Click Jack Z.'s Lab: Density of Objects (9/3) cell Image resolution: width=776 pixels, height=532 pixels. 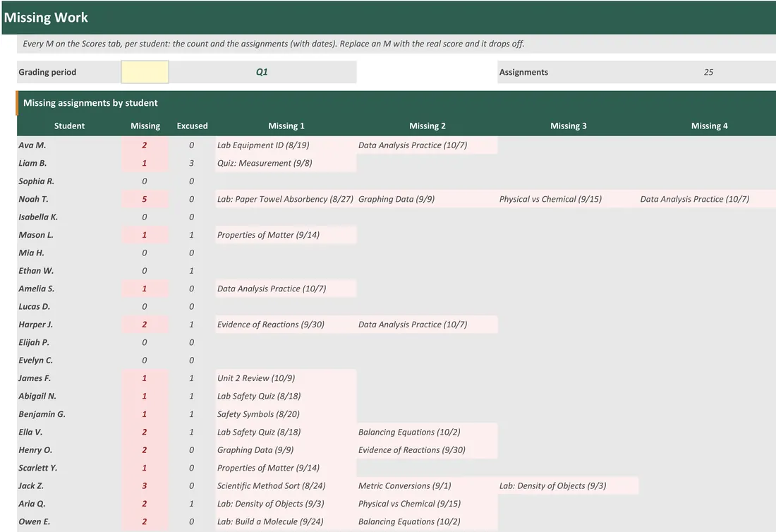pos(568,485)
